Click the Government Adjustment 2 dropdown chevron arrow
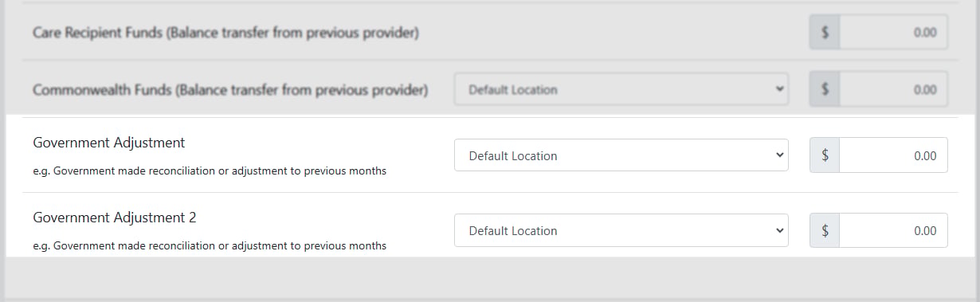 coord(779,230)
